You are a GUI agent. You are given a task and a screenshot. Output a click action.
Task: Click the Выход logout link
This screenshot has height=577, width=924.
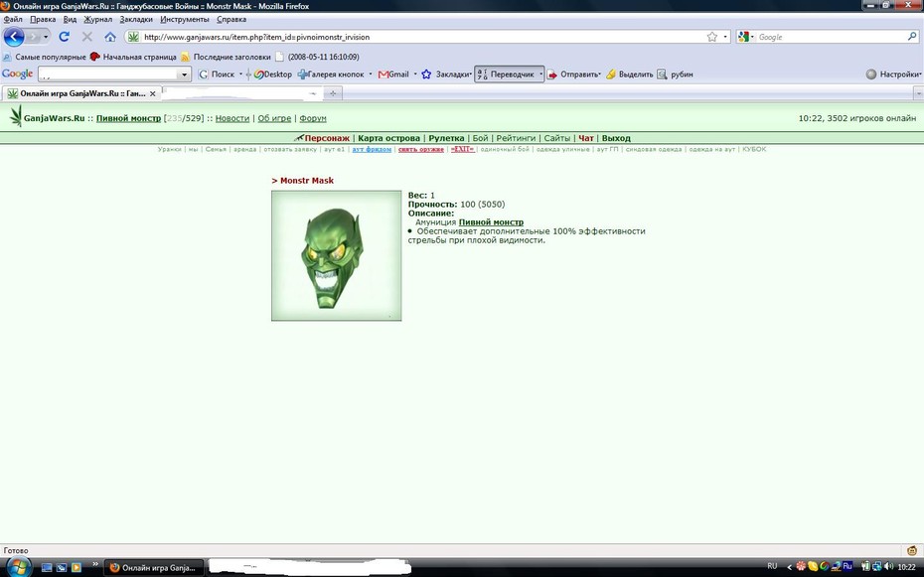pyautogui.click(x=616, y=138)
